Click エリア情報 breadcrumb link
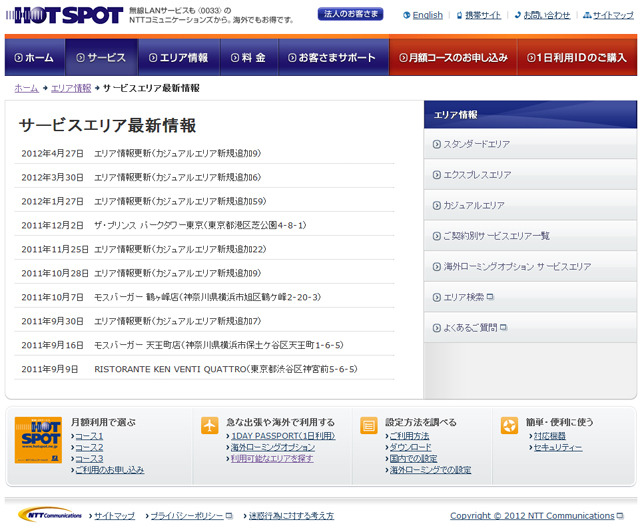 [71, 88]
